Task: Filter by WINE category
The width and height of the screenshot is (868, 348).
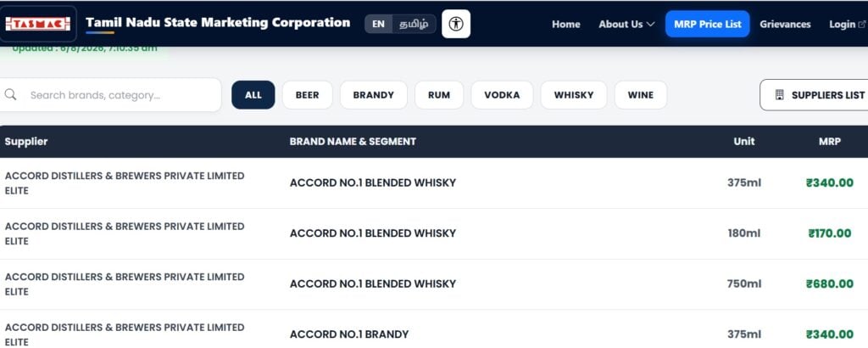Action: pos(641,95)
